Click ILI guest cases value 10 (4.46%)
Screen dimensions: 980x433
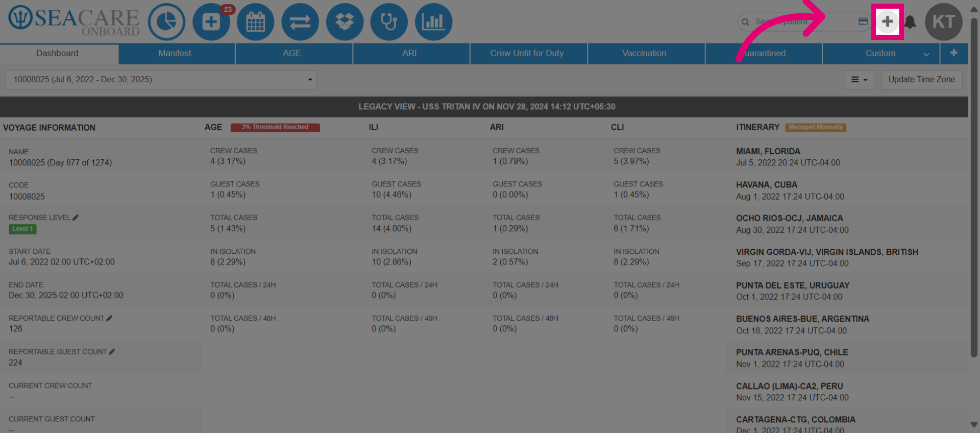tap(391, 195)
